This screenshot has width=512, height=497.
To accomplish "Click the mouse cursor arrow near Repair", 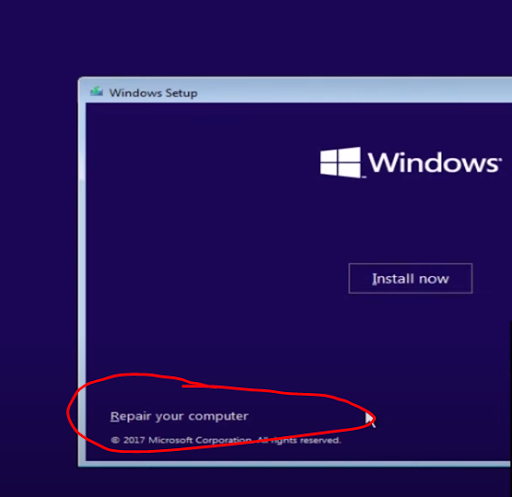I will [x=370, y=420].
